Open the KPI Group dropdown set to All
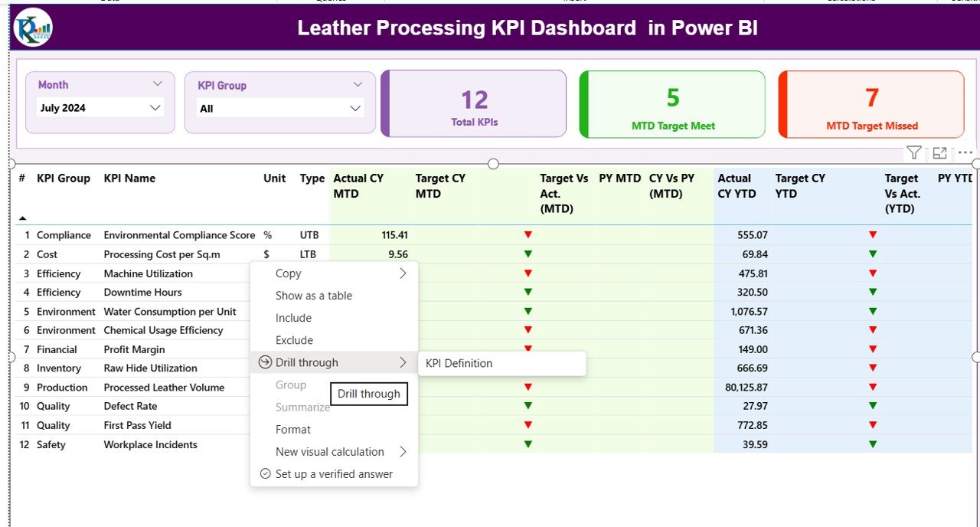Viewport: 980px width, 527px height. (x=354, y=108)
